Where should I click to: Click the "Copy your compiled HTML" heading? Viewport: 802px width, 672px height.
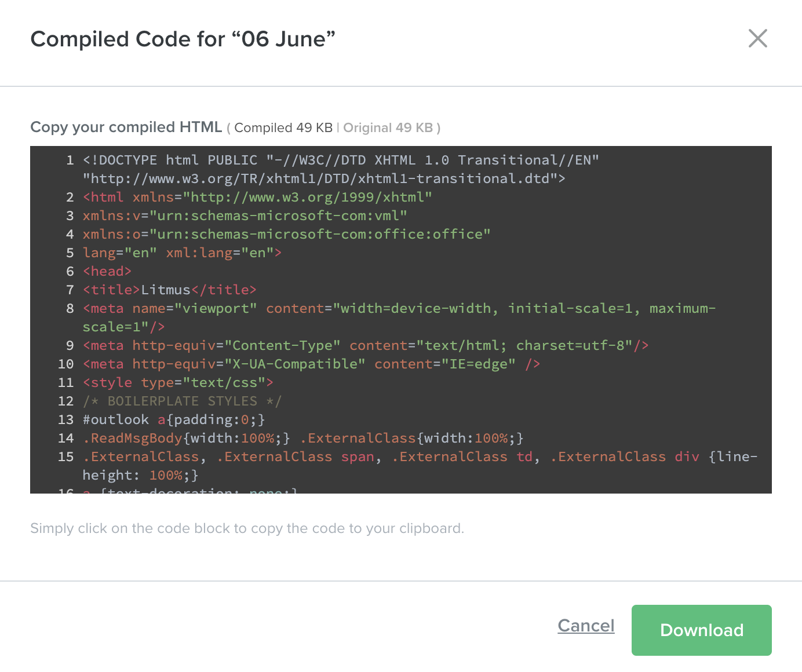pos(126,127)
